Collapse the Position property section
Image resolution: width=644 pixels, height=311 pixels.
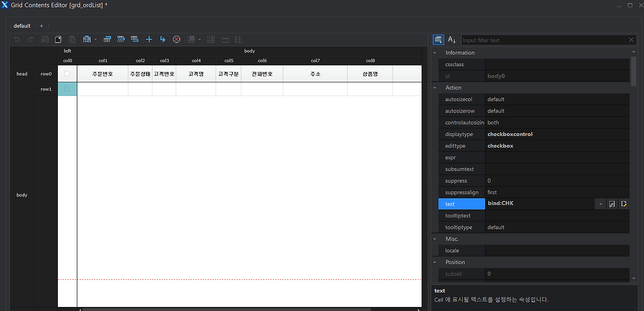click(435, 262)
